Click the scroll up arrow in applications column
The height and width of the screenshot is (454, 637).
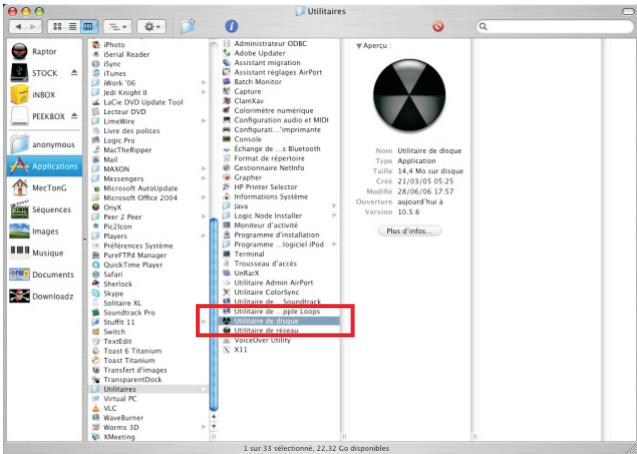click(x=214, y=416)
